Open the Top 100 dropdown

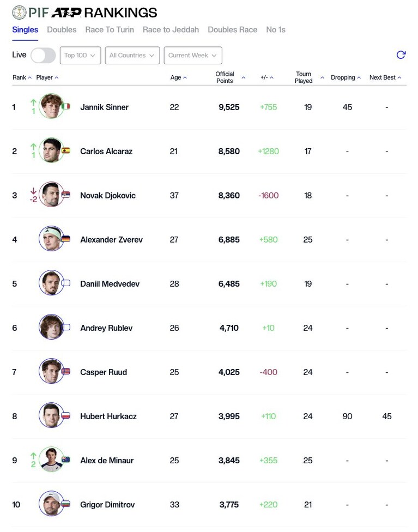pyautogui.click(x=81, y=55)
